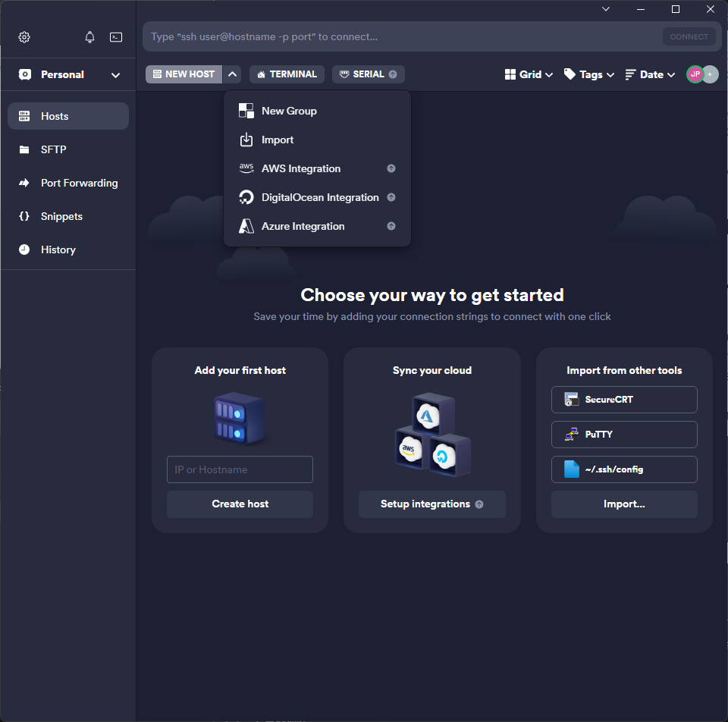Open the settings gear icon
This screenshot has height=722, width=728.
[24, 37]
